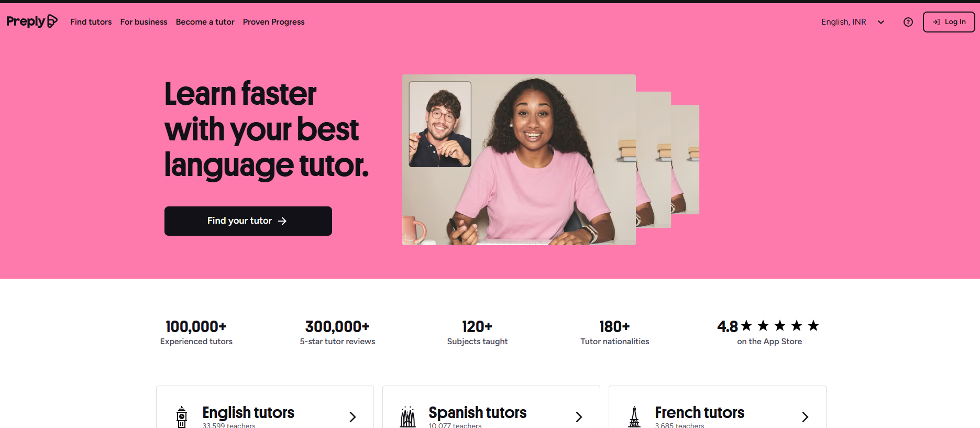
Task: Open the Find tutors menu item
Action: click(91, 22)
